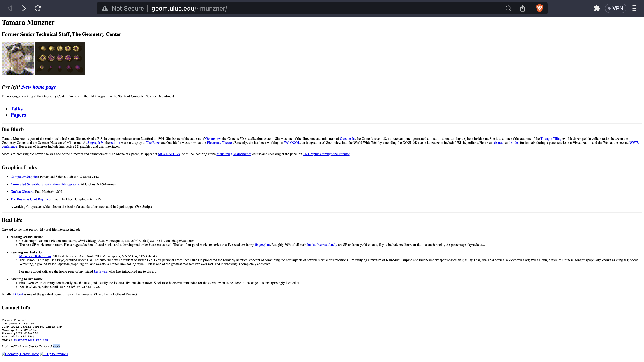Toggle the VPN button
This screenshot has height=362, width=644.
point(616,9)
